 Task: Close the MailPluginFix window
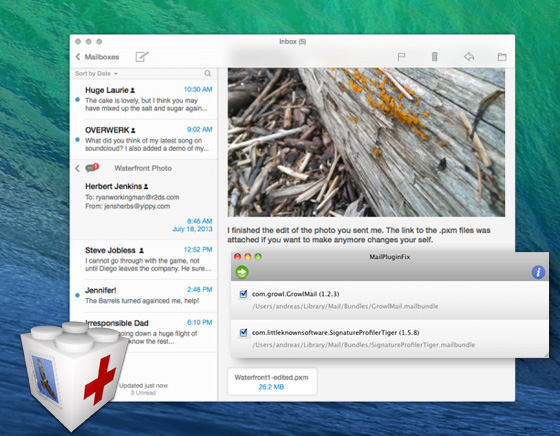tap(238, 256)
